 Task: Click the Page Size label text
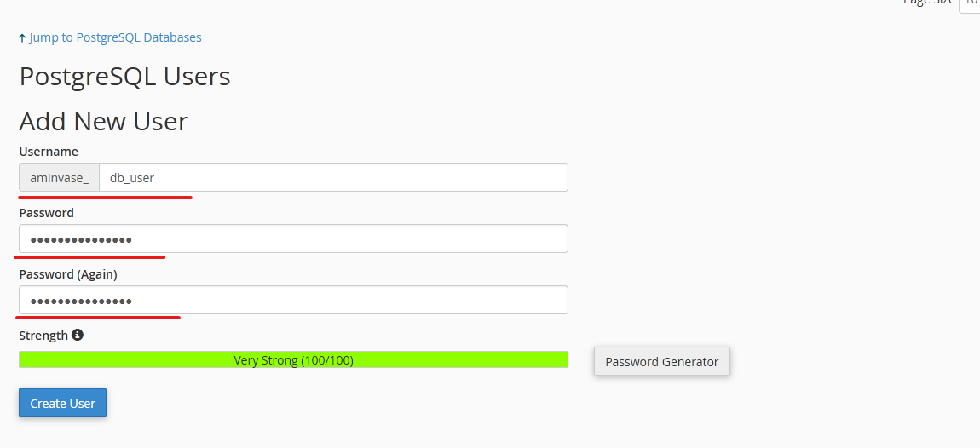pos(929,2)
